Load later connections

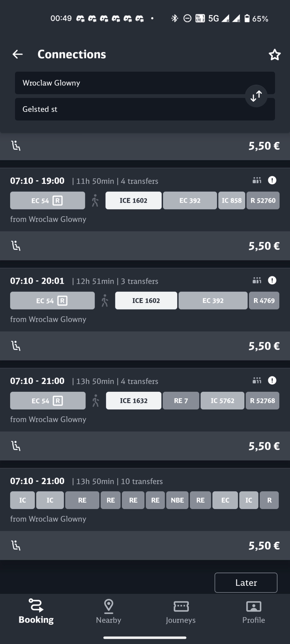click(x=246, y=583)
